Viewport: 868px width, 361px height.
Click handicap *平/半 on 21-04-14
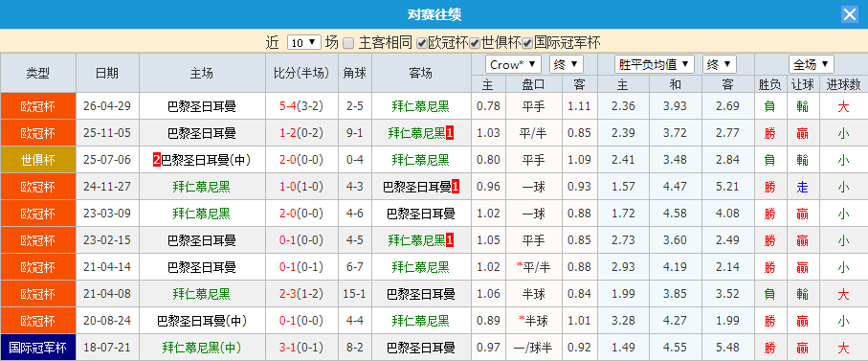pyautogui.click(x=534, y=267)
